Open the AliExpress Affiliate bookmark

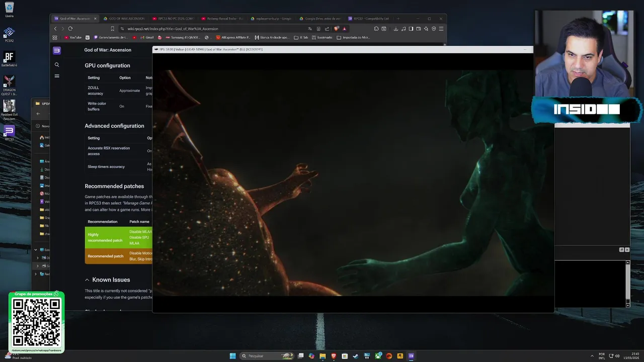coord(233,37)
